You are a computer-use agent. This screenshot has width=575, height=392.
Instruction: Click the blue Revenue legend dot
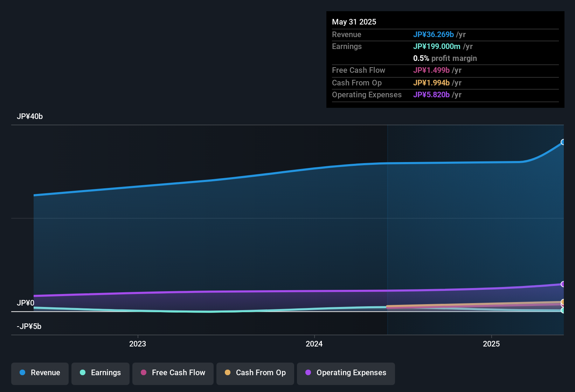coord(22,372)
